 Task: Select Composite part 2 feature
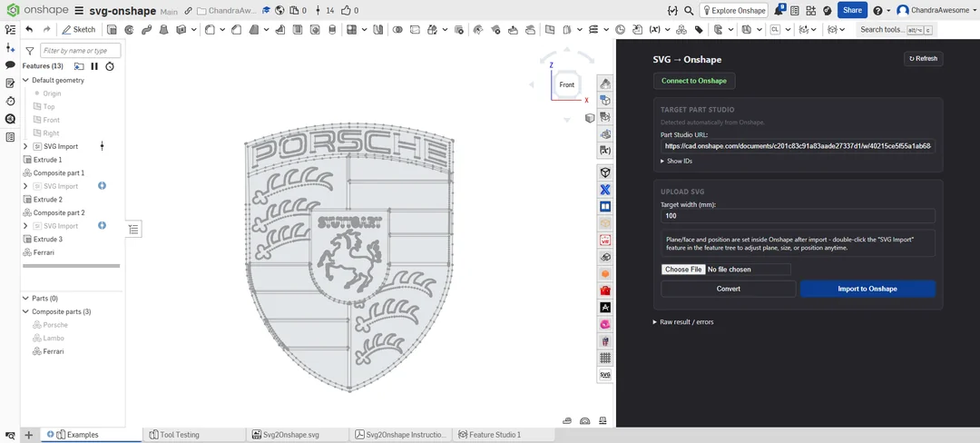point(59,212)
